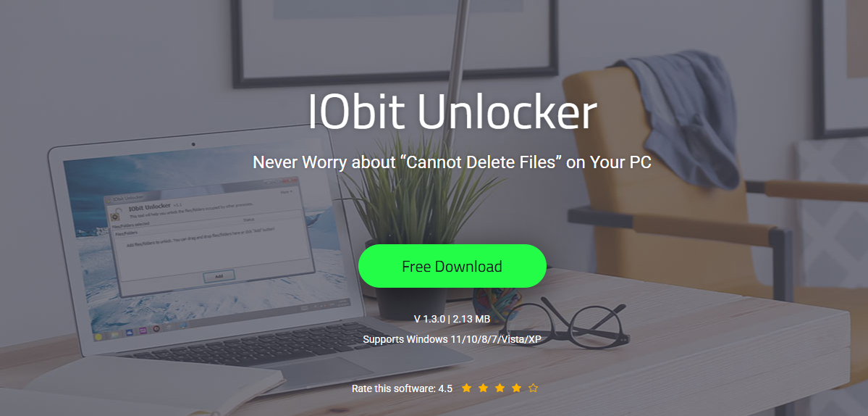Image resolution: width=868 pixels, height=416 pixels.
Task: Click the green Free Download button
Action: [x=452, y=266]
